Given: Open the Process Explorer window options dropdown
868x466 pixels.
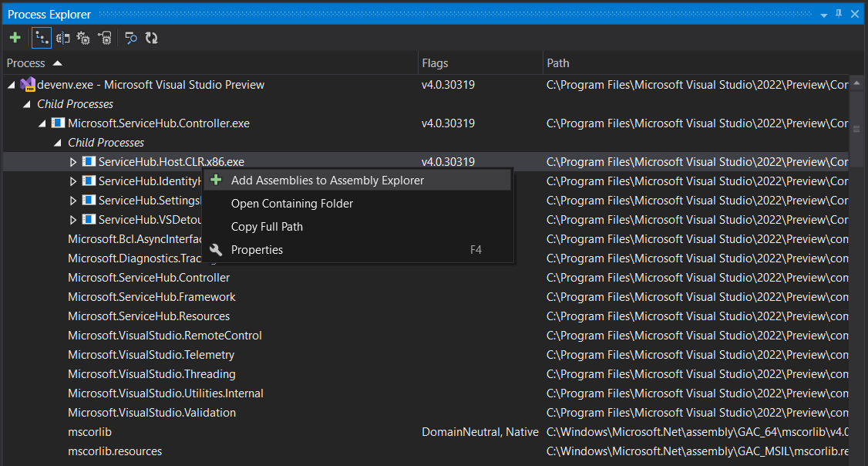Looking at the screenshot, I should tap(824, 15).
